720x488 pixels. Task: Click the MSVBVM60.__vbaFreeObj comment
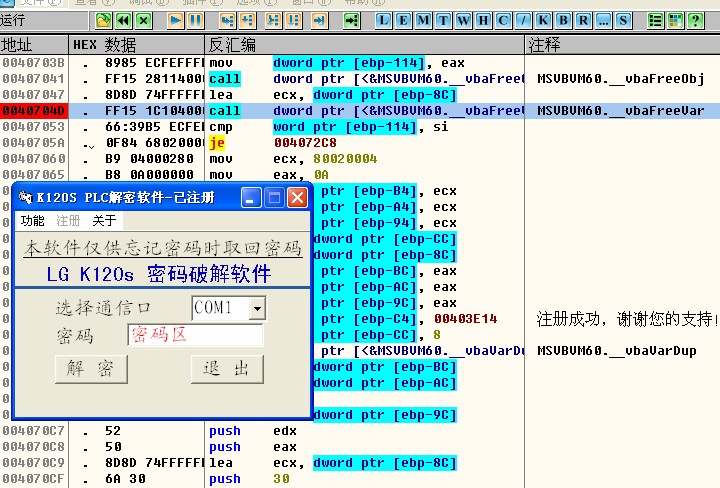(x=620, y=79)
